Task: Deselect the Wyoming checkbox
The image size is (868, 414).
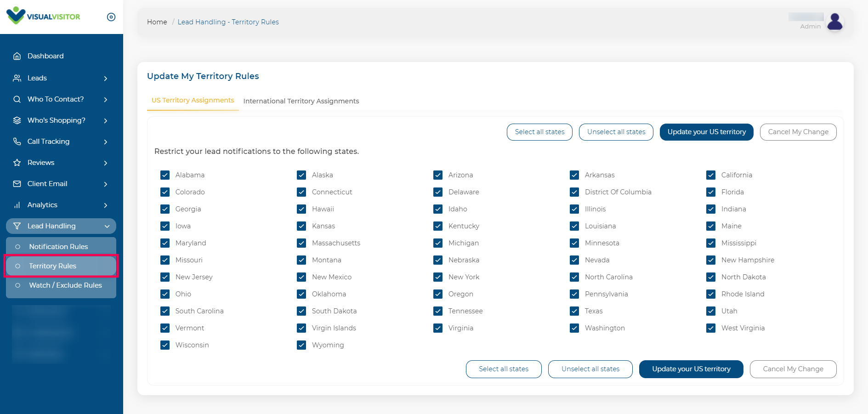Action: click(301, 345)
